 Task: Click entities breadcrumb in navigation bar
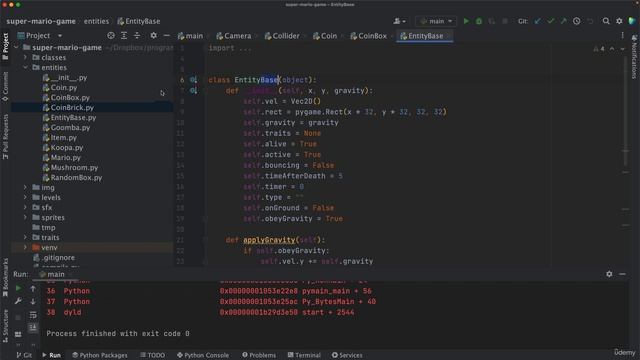(x=96, y=21)
